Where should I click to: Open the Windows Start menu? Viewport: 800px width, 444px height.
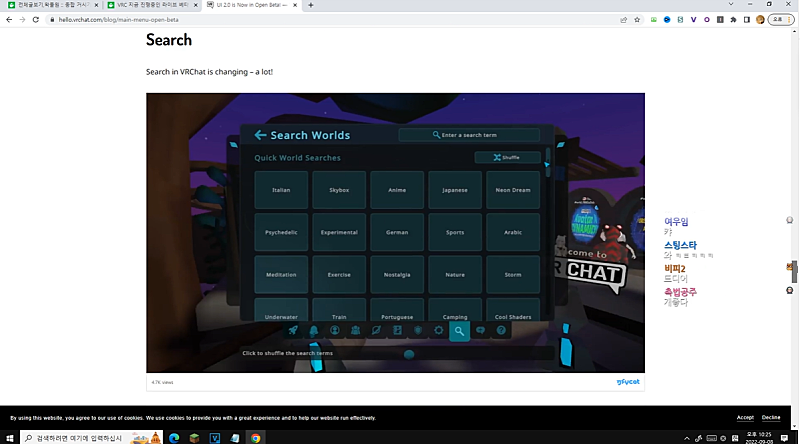[x=10, y=438]
